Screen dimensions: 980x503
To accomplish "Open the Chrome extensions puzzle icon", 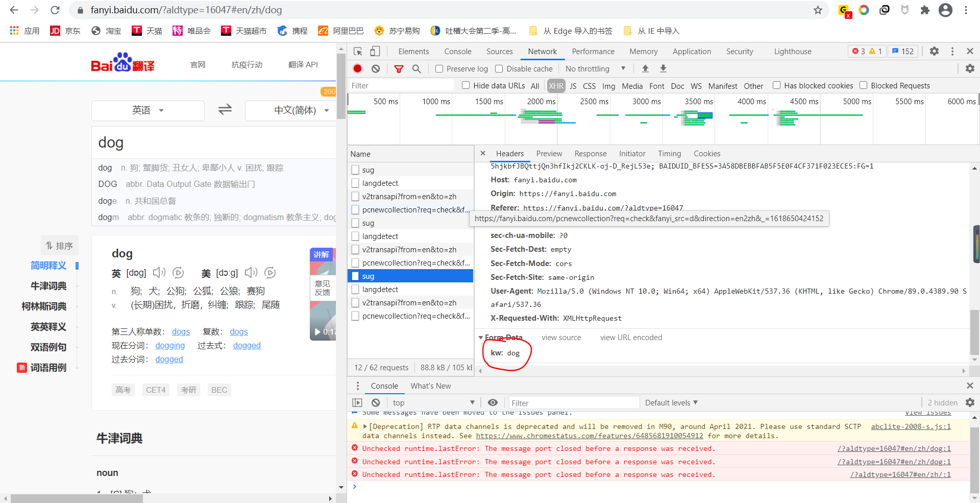I will 925,10.
